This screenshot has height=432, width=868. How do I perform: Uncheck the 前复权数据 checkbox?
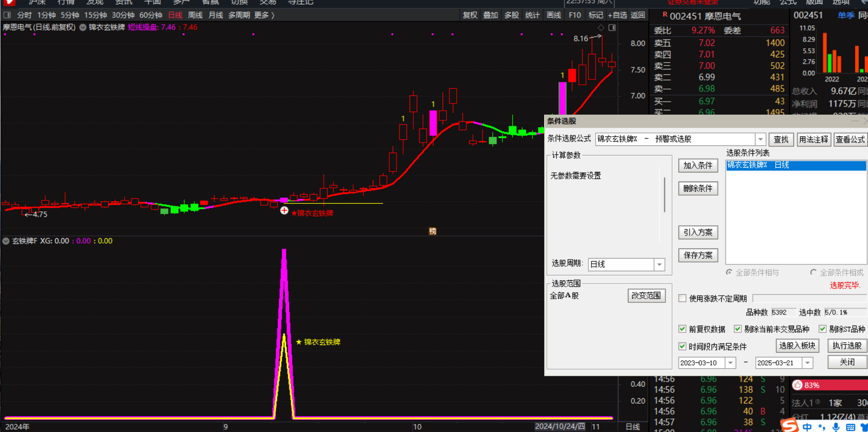tap(682, 329)
